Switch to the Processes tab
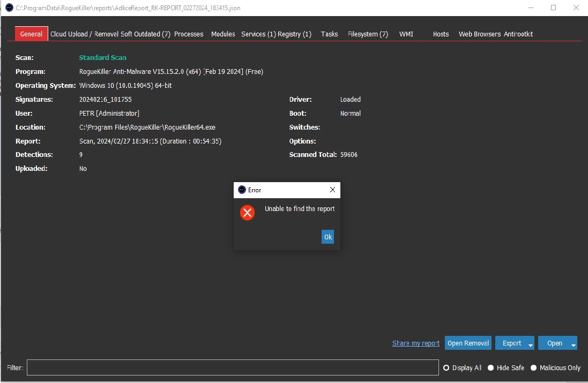The image size is (588, 383). coord(189,34)
